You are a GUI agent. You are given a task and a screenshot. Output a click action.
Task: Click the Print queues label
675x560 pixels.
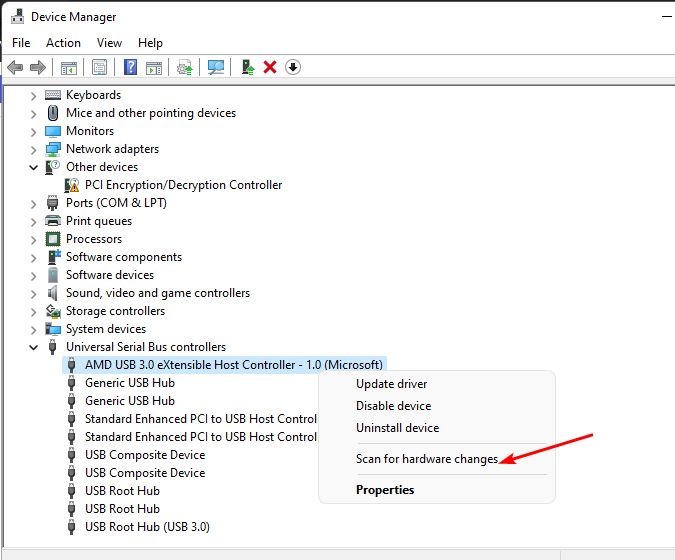(x=99, y=221)
